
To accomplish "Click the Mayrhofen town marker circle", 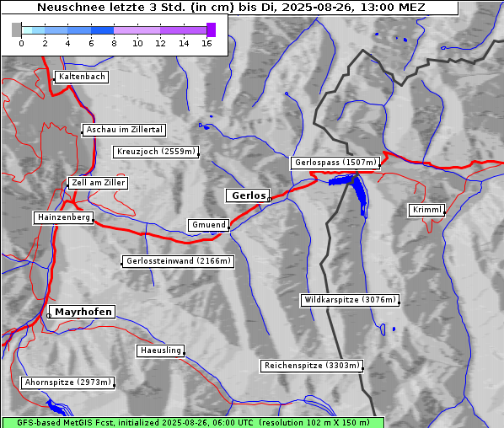I will [x=49, y=316].
